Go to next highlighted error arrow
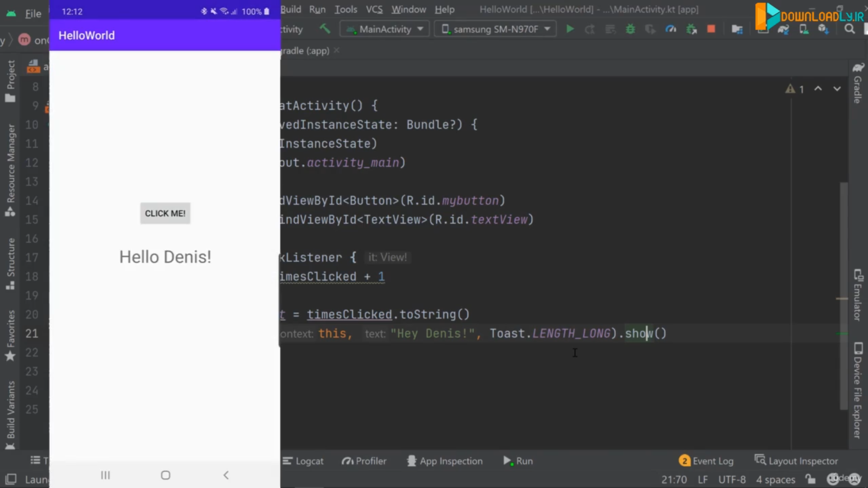This screenshot has height=488, width=868. pyautogui.click(x=837, y=89)
